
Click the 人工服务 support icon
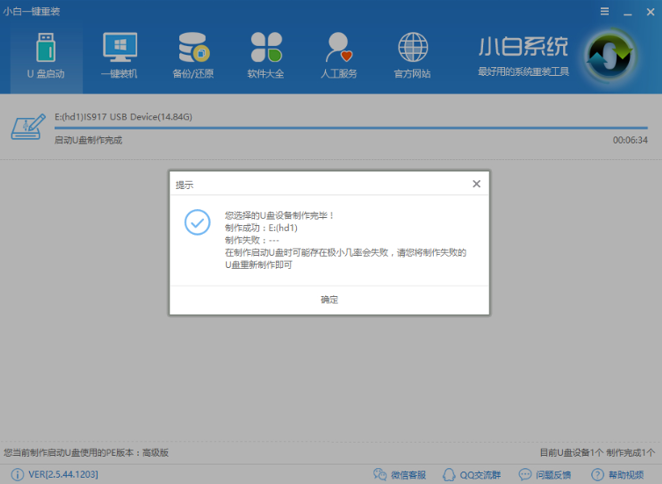coord(340,55)
